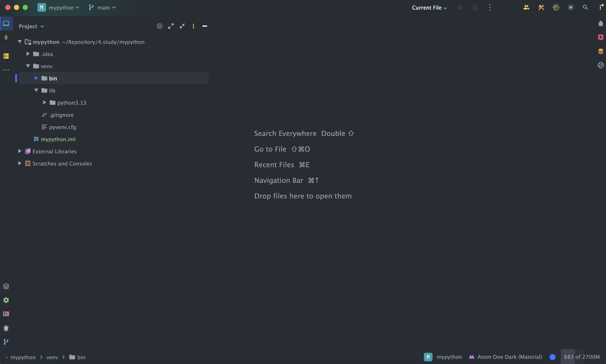Click the Select Opened File target icon
This screenshot has height=364, width=606.
point(160,26)
